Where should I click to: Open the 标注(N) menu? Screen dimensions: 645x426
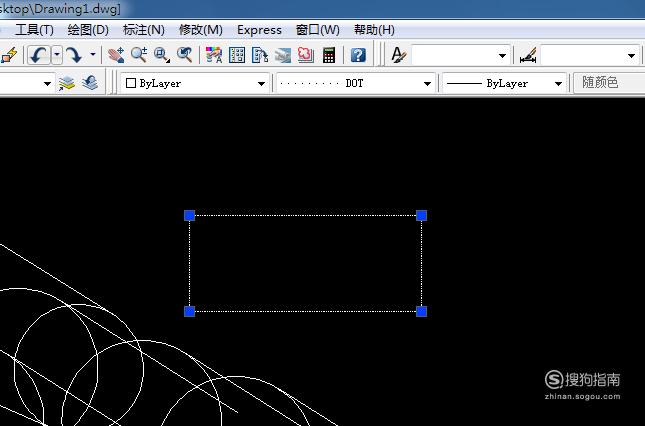click(144, 30)
